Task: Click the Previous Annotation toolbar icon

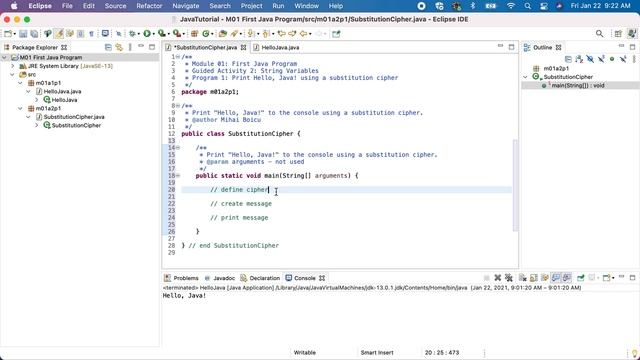Action: pos(266,34)
